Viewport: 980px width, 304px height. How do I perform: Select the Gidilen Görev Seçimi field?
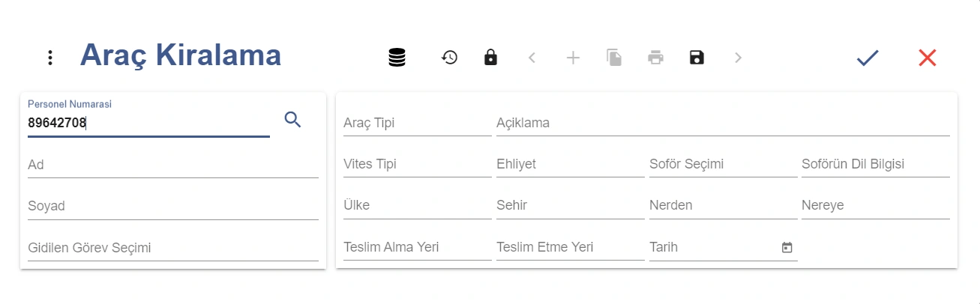pos(173,247)
